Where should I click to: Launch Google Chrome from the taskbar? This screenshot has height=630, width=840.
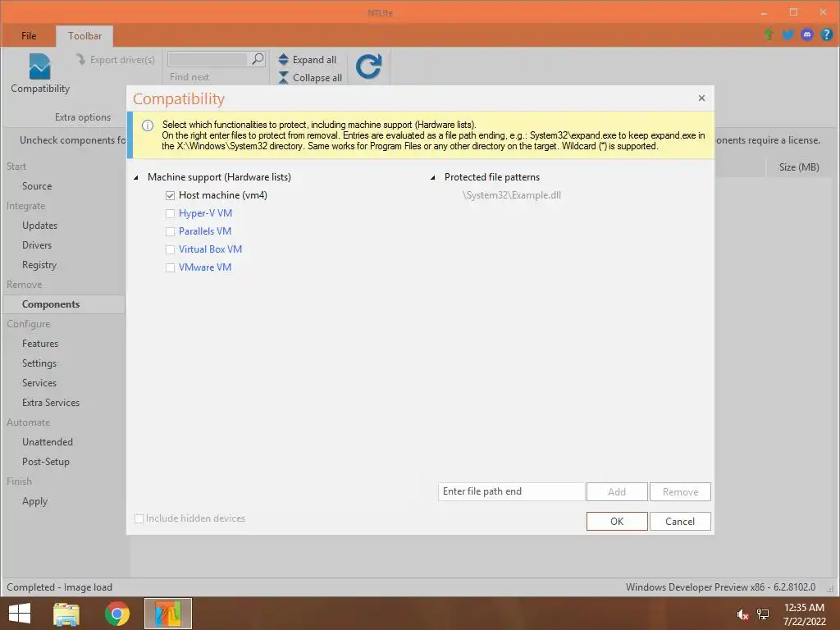[x=116, y=614]
